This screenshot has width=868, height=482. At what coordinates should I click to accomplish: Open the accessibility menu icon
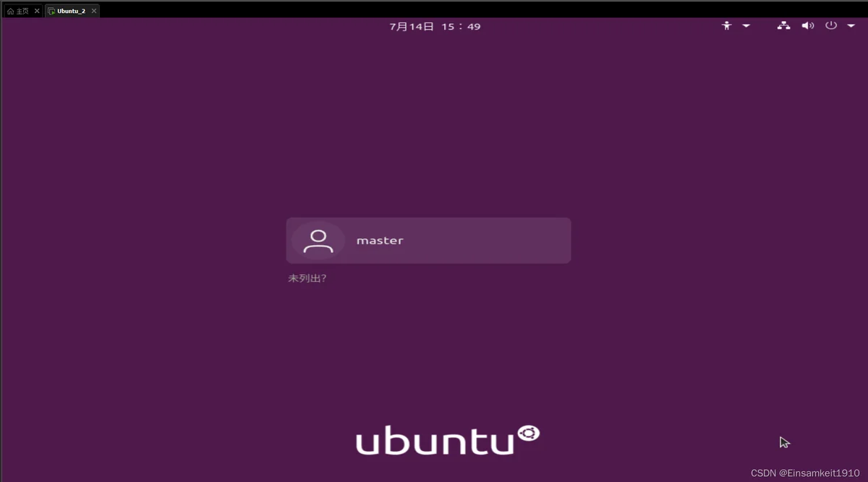click(x=727, y=26)
